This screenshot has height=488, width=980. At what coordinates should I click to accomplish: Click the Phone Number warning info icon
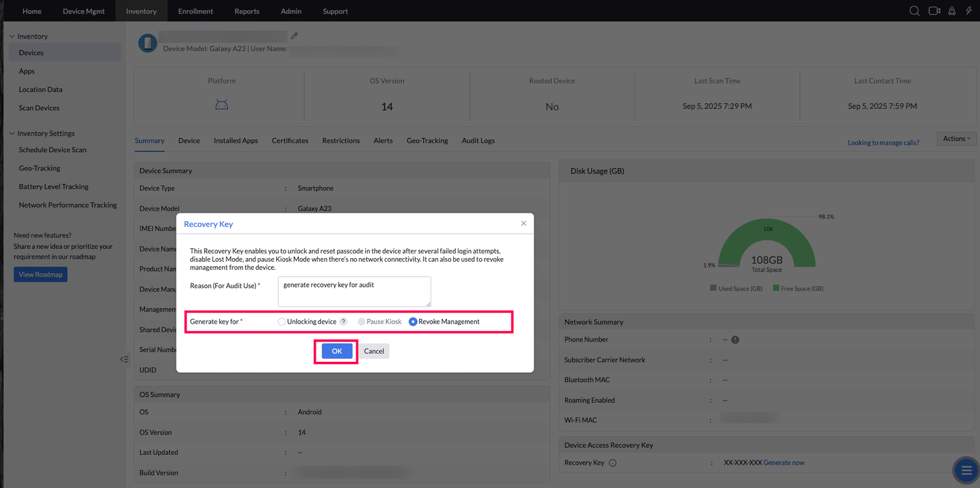(735, 340)
